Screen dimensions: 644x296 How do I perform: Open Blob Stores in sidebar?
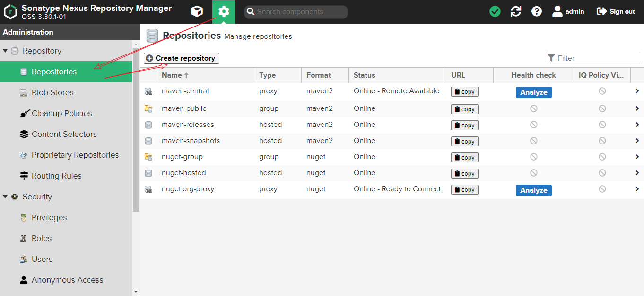[52, 92]
